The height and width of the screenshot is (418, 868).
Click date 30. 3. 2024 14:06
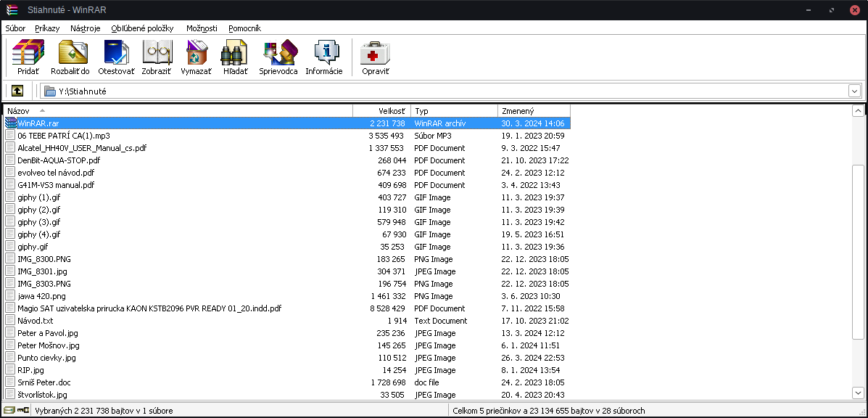tap(533, 123)
